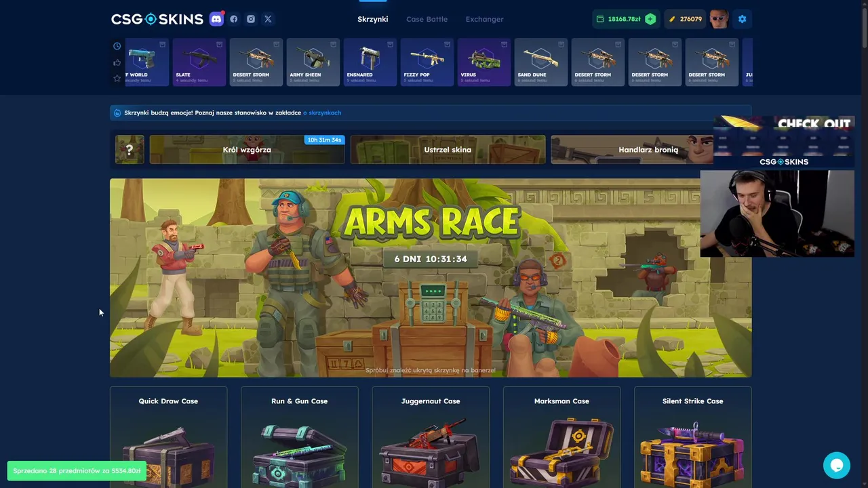Switch to the Case Battle tab

[x=427, y=19]
